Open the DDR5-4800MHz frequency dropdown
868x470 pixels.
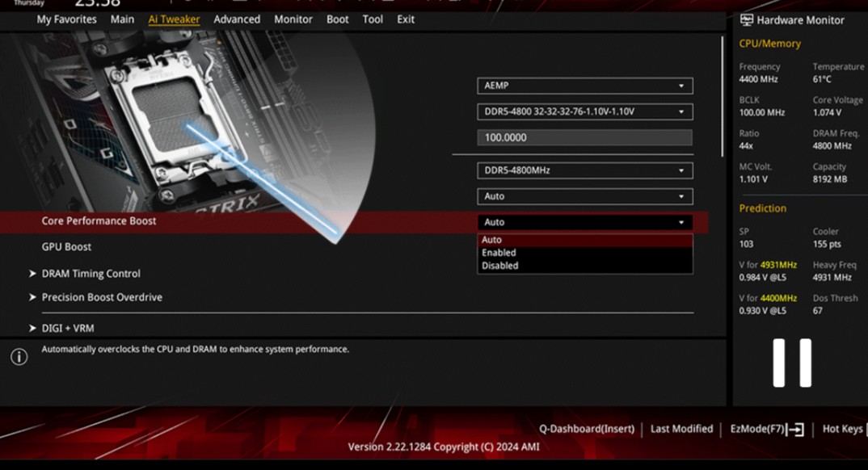(584, 170)
